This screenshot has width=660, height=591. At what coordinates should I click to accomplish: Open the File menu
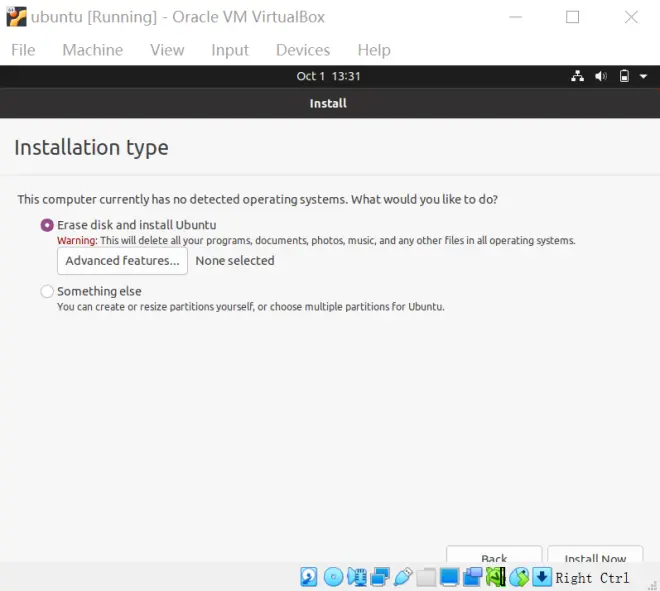point(23,50)
